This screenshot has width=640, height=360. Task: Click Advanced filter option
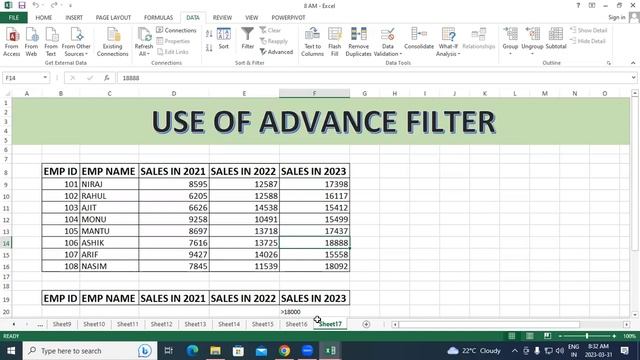point(276,52)
